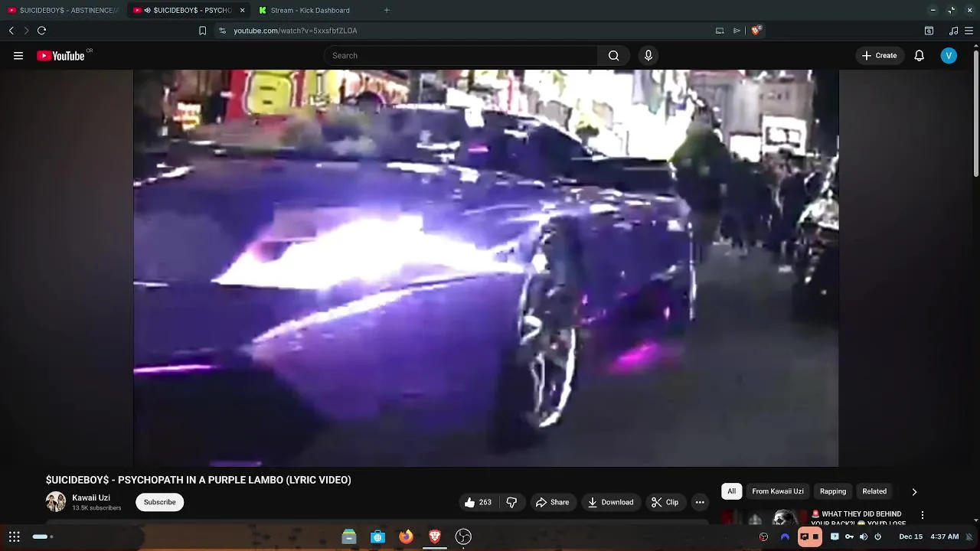980x551 pixels.
Task: Like the video with thumbs up
Action: [478, 502]
